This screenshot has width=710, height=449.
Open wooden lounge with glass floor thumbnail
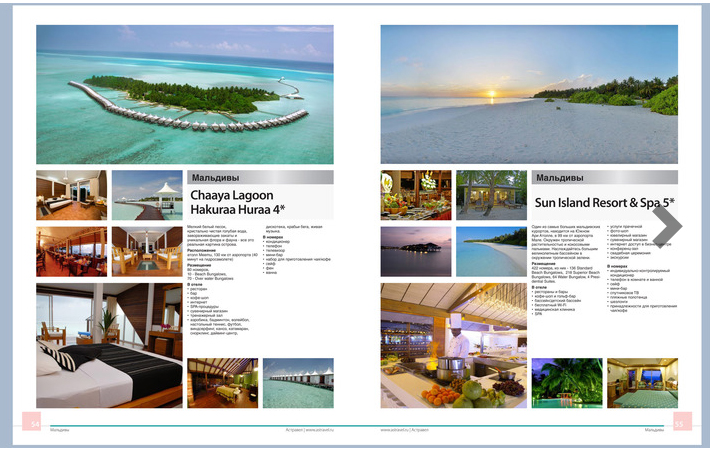click(147, 251)
